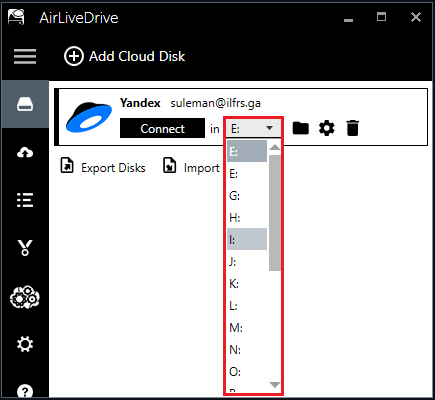Click the AirLiveDrive window title
Viewport: 435px width, 400px height.
pos(79,18)
